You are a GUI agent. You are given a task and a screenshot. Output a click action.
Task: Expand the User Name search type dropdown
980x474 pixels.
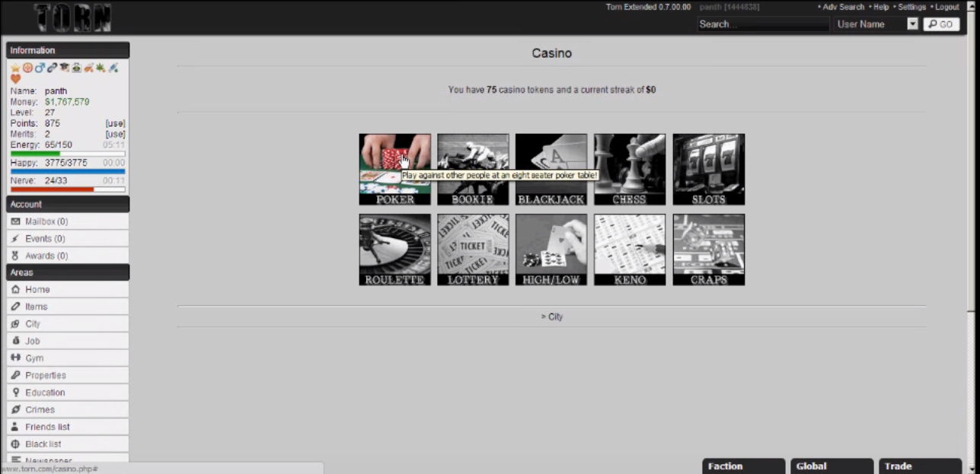click(x=913, y=24)
